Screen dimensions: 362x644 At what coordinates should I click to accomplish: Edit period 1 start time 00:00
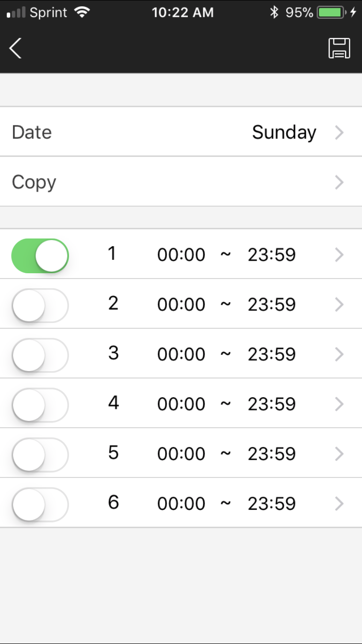[x=181, y=255]
